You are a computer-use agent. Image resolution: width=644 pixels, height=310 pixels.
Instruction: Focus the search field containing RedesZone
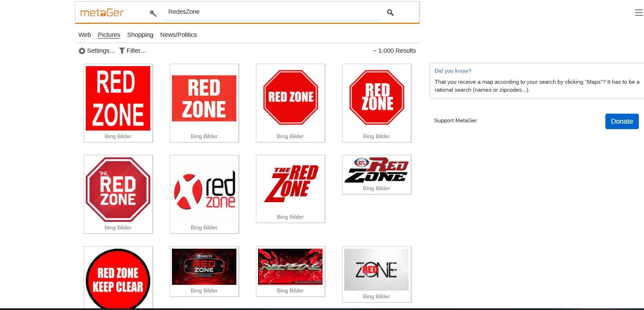coord(272,12)
